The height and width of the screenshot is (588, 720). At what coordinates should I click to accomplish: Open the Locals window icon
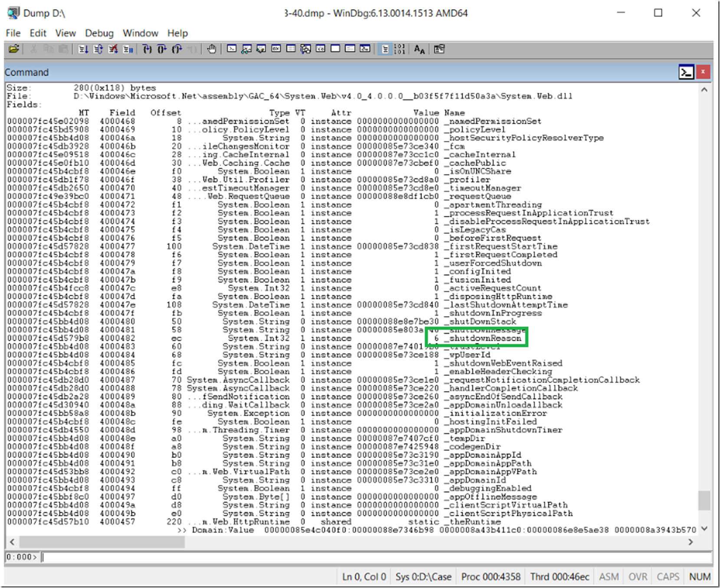pyautogui.click(x=261, y=49)
